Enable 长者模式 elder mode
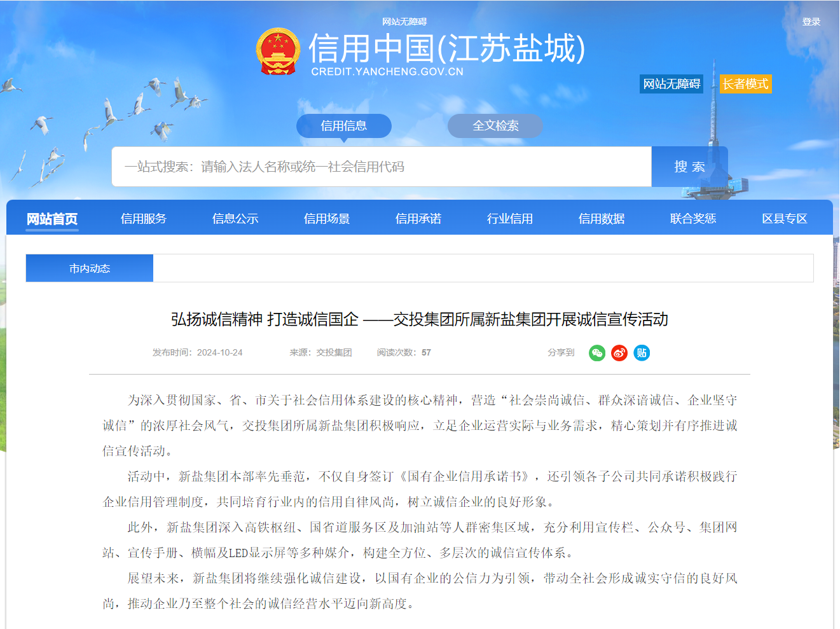The width and height of the screenshot is (840, 629). click(745, 84)
